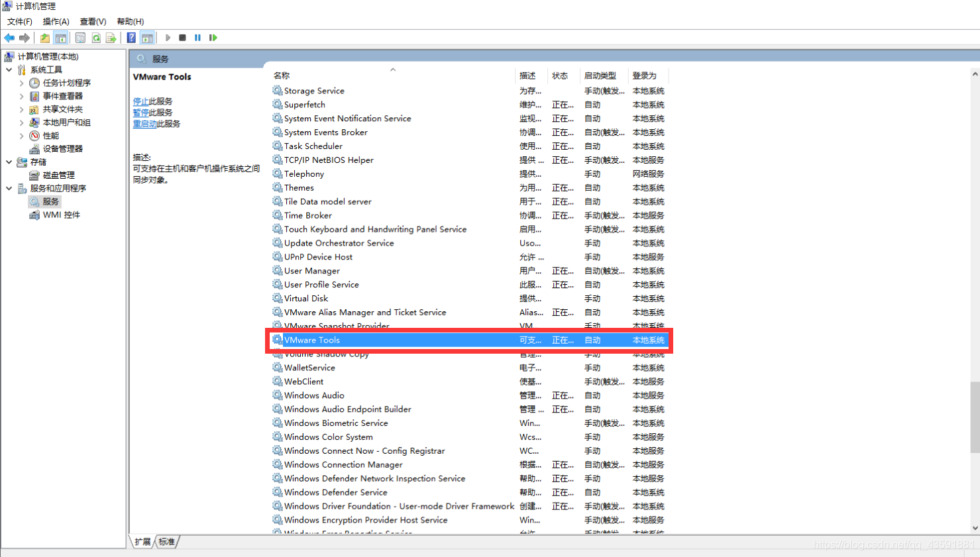The width and height of the screenshot is (980, 557).
Task: Click the Stop service square icon
Action: (182, 38)
